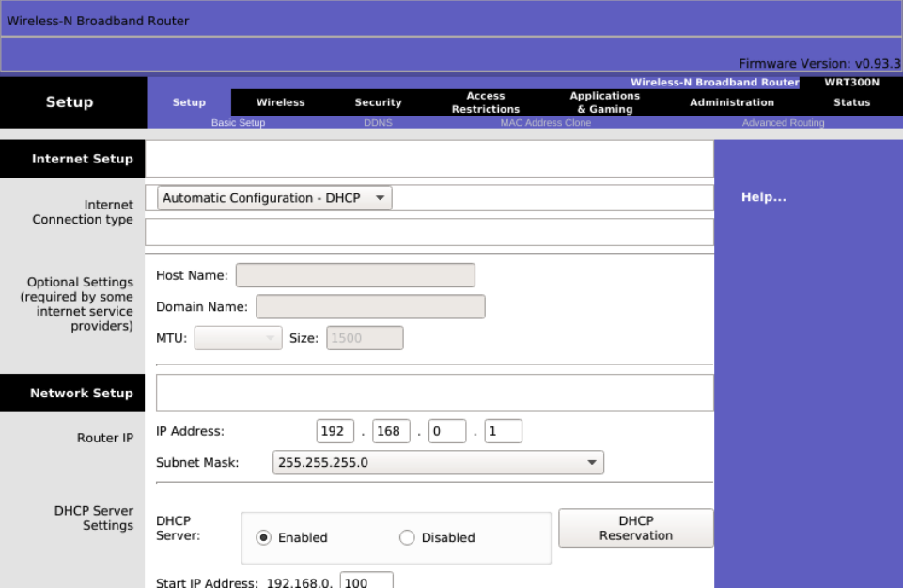Click the Internet Setup section heading
The image size is (903, 588).
tap(83, 159)
